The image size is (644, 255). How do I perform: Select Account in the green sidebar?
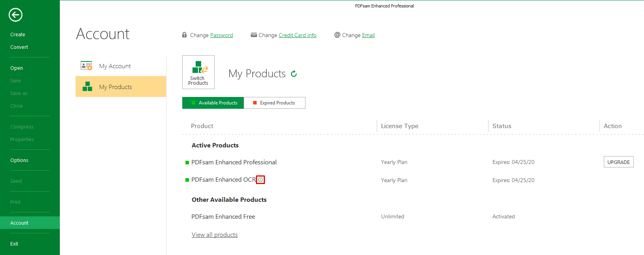point(30,223)
